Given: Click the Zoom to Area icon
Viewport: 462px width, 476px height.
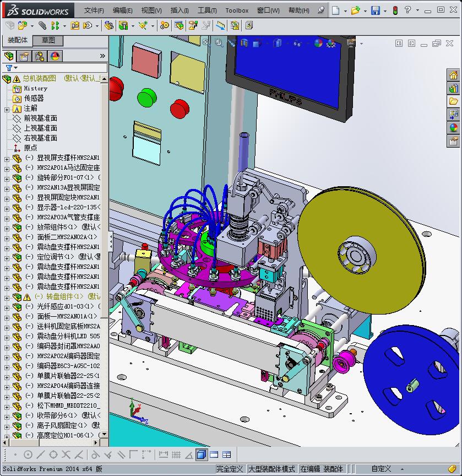Looking at the screenshot, I should tap(219, 43).
